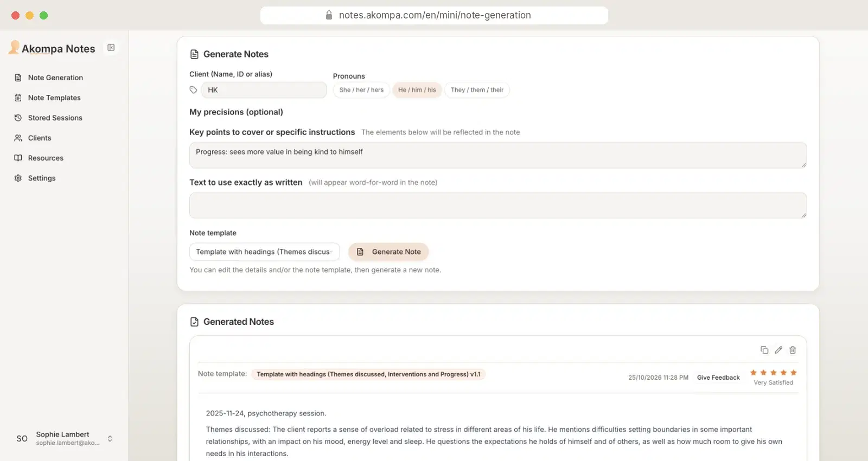868x461 pixels.
Task: Click the lock icon in address bar
Action: coord(329,15)
